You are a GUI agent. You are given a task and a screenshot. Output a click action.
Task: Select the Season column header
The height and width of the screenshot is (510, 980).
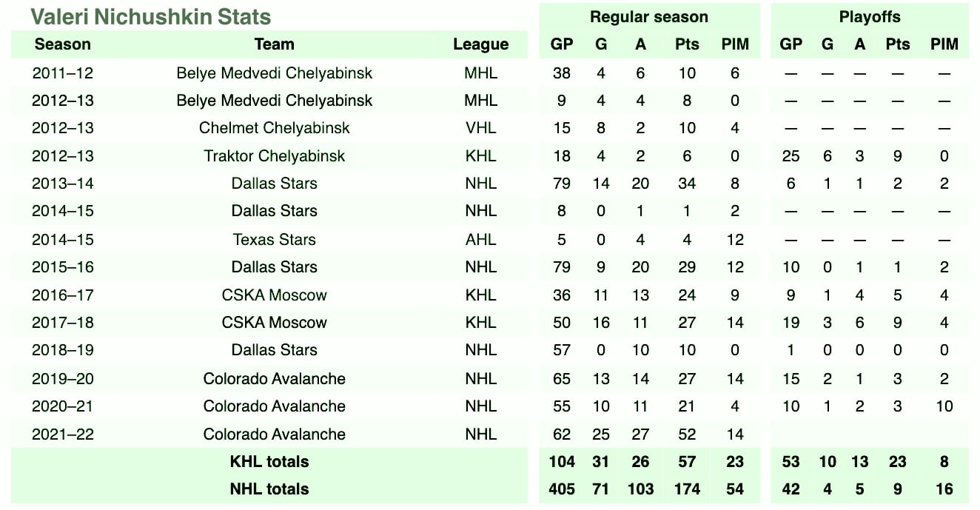(62, 44)
